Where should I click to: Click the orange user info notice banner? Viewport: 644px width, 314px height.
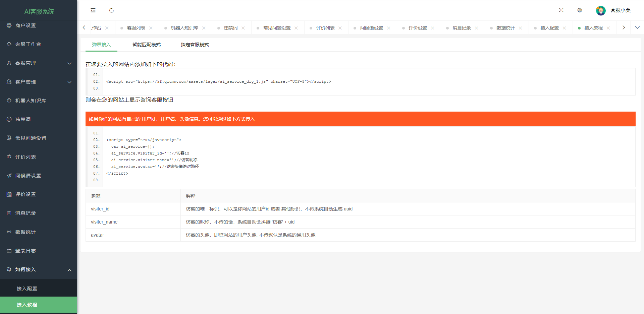361,119
